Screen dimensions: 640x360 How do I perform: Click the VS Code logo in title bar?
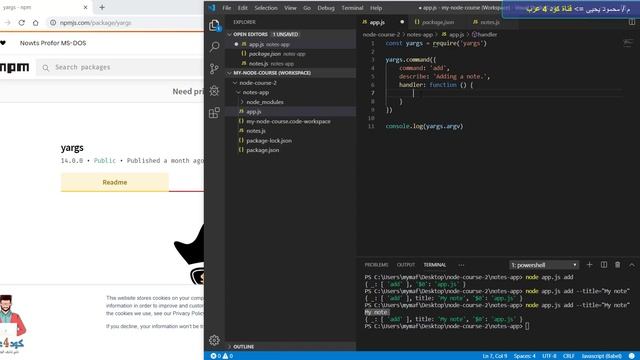click(212, 8)
